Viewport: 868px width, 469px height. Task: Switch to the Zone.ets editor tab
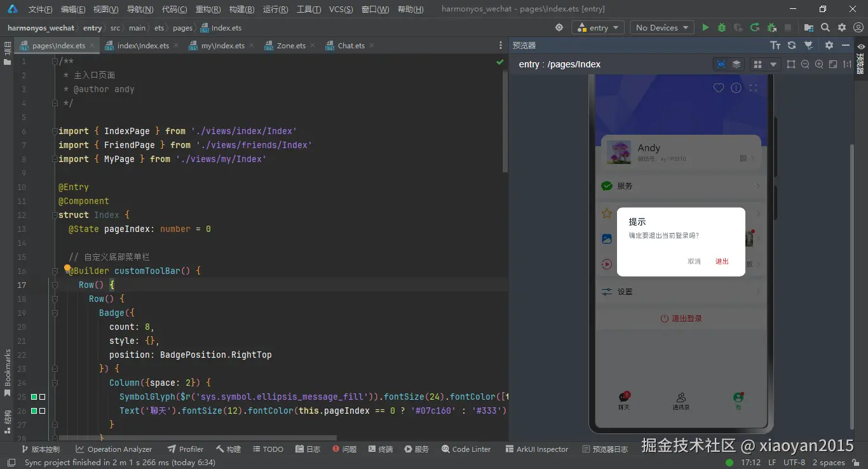(290, 46)
